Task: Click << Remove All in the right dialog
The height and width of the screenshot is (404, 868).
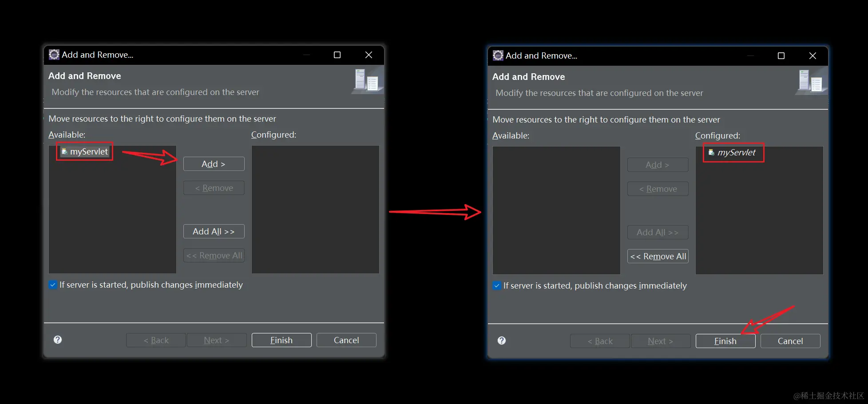Action: [x=658, y=256]
